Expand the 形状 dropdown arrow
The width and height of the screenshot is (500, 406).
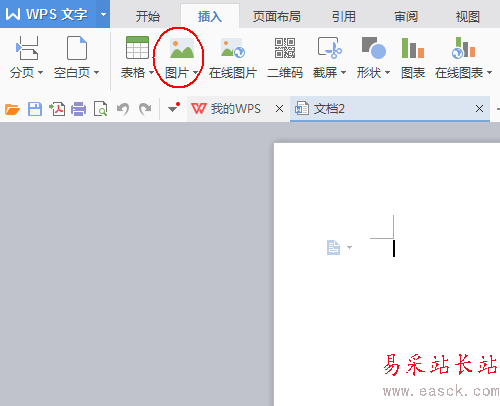click(387, 72)
